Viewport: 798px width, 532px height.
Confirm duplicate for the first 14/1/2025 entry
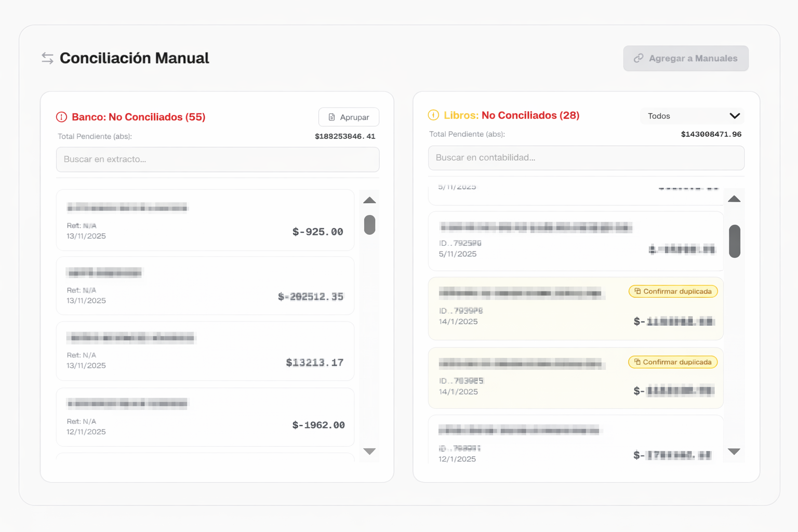tap(673, 291)
